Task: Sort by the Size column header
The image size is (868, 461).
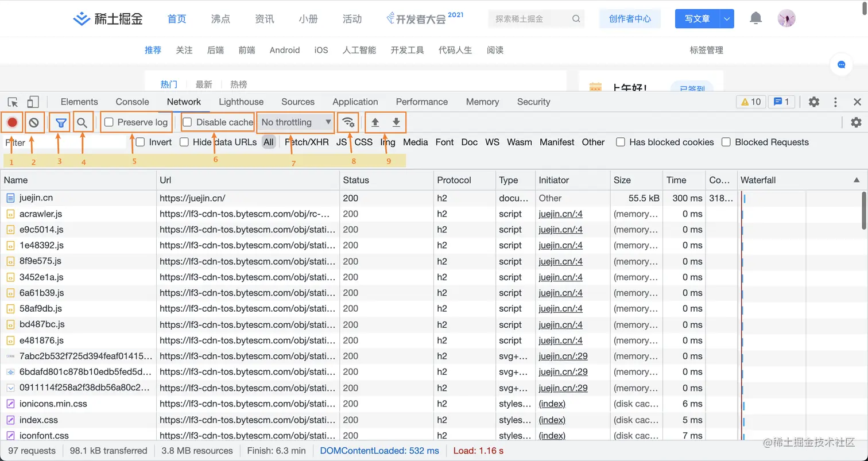Action: (636, 180)
